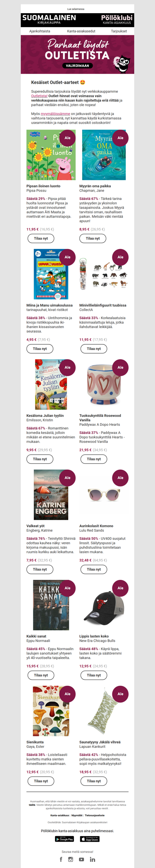Click the Pöllöklubi Kanta-asiakkuus logo

(x=117, y=20)
